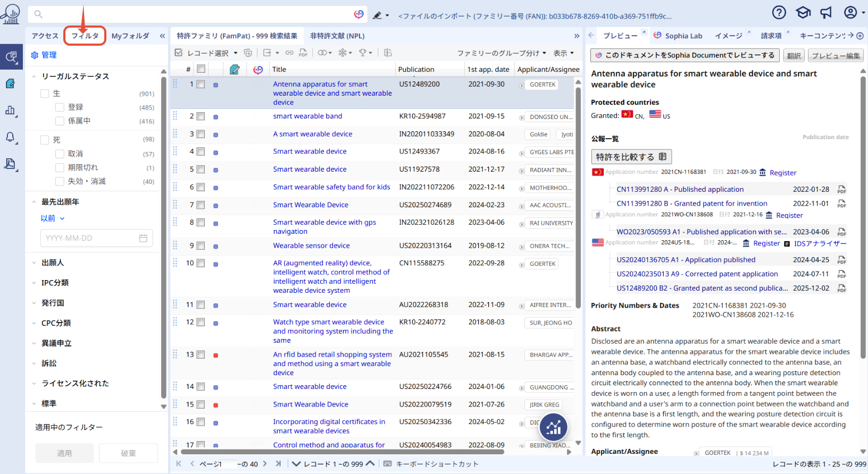Click the help question mark icon

coord(779,13)
